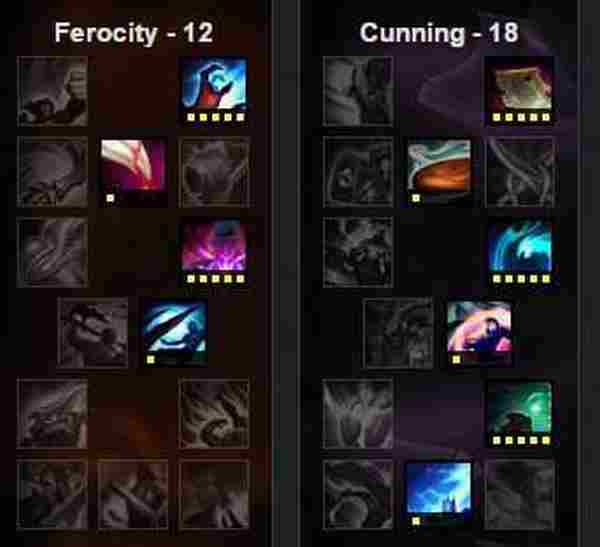Select greyed Deathfire Touch keystone, Ferocity bottom-right
600x547 pixels.
[x=214, y=495]
